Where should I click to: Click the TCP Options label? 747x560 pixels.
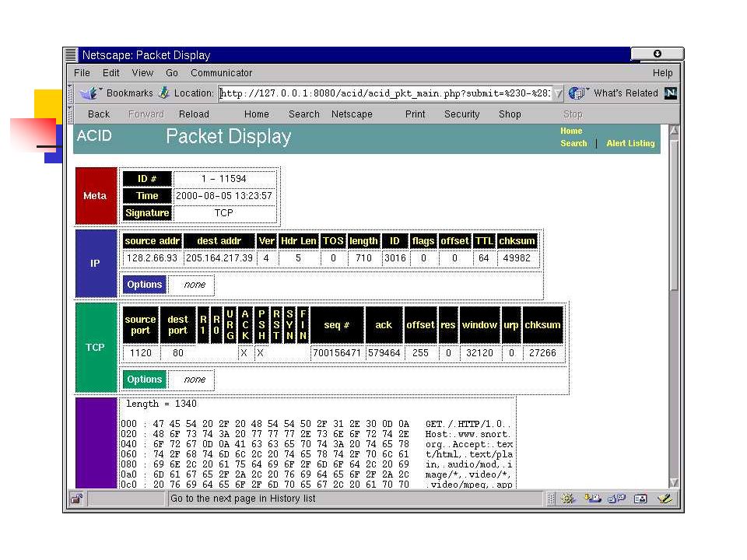click(x=145, y=379)
